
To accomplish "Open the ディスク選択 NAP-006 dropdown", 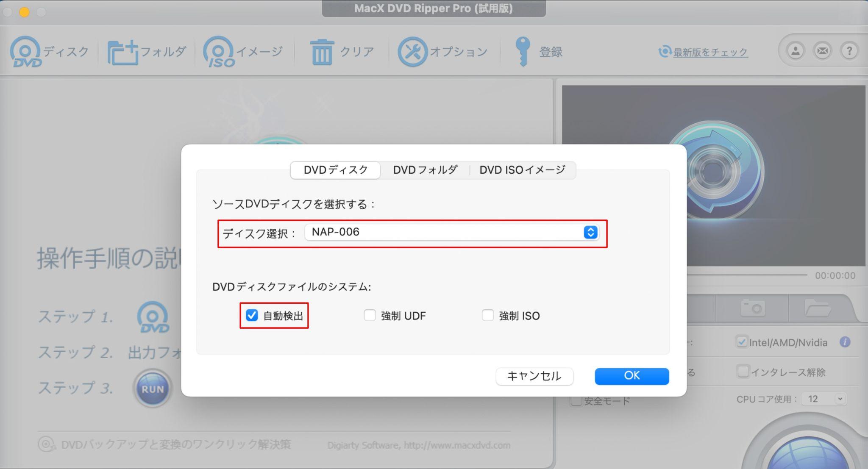I will click(451, 232).
